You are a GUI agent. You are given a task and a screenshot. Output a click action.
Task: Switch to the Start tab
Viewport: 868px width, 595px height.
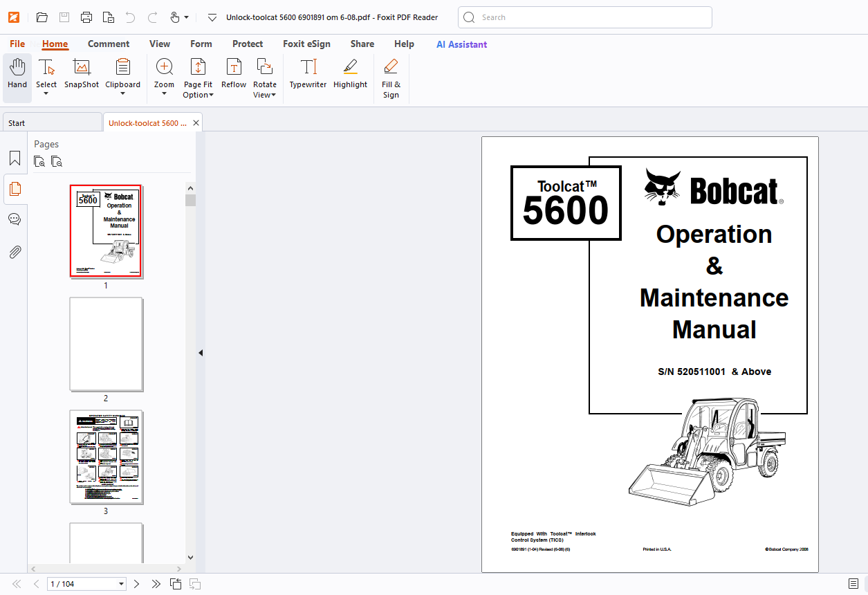click(52, 122)
